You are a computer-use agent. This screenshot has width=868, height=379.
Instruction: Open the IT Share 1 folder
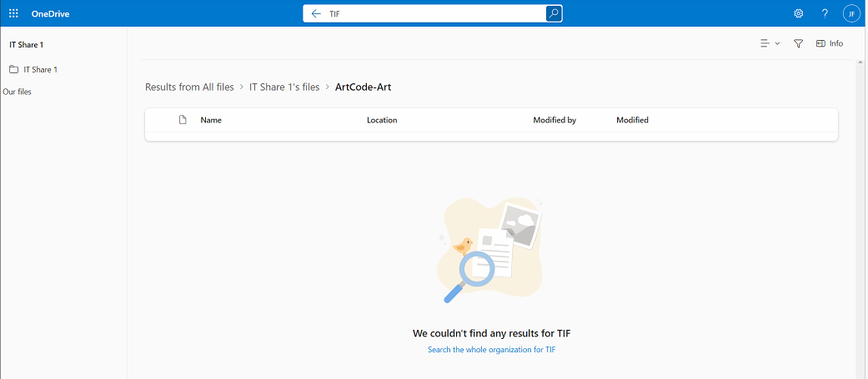pyautogui.click(x=33, y=70)
